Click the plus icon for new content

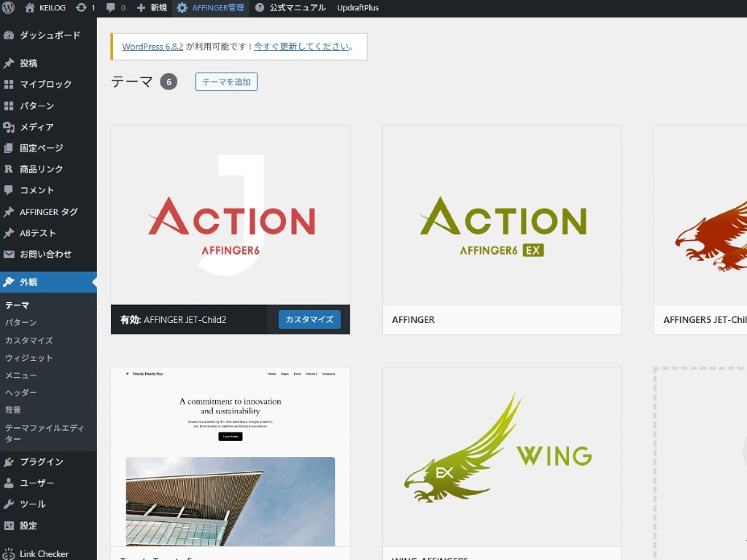point(141,7)
